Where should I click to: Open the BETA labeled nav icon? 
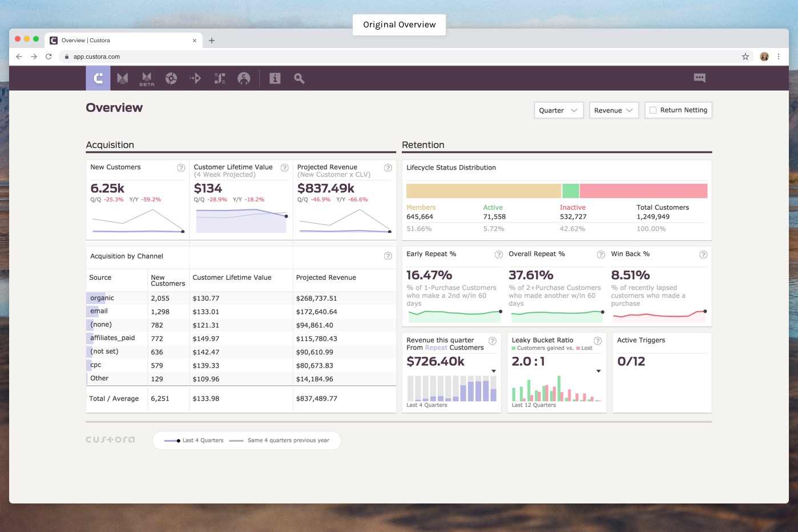click(147, 78)
